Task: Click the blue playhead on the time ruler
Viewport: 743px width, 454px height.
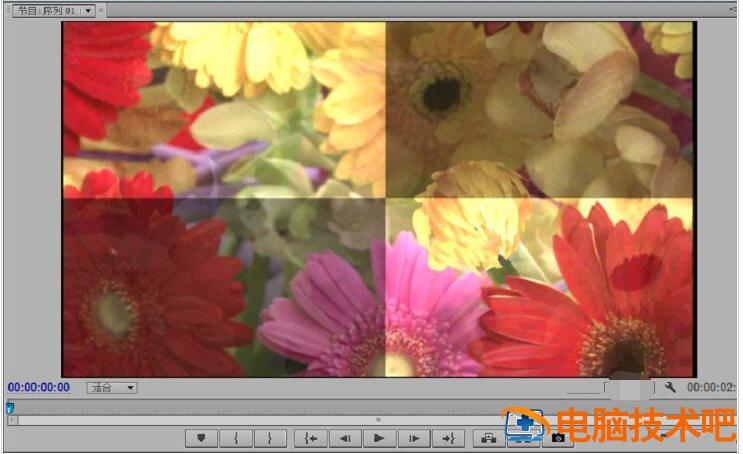Action: tap(10, 407)
